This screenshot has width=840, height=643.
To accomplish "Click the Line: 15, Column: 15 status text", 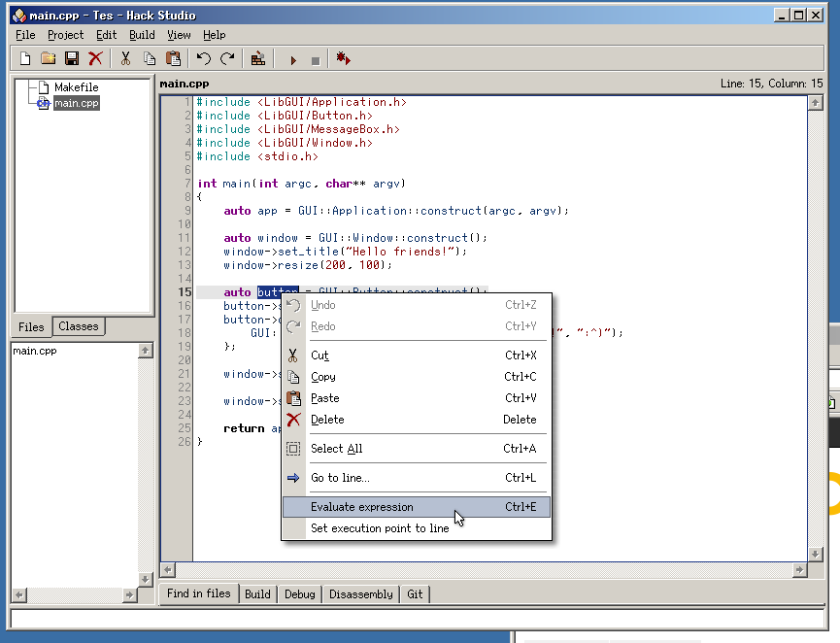I will coord(771,84).
